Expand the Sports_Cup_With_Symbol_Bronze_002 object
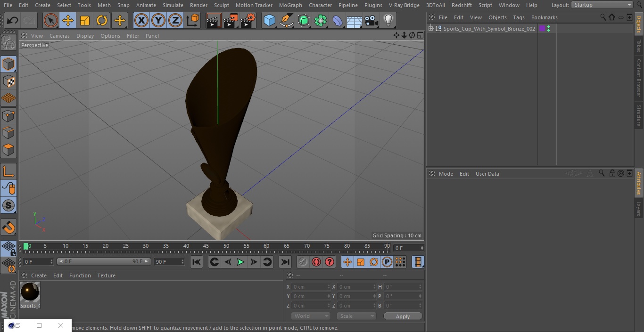 point(430,29)
